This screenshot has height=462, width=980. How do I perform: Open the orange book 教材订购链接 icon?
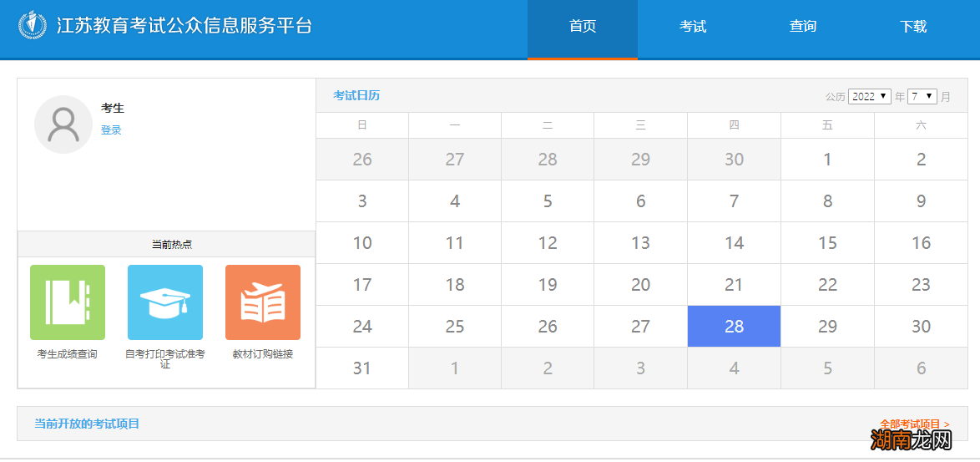(262, 302)
